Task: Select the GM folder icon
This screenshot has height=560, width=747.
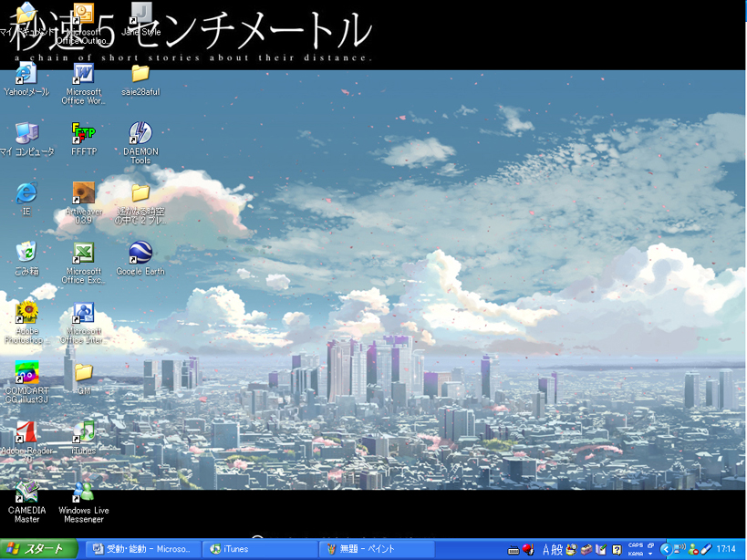Action: click(84, 379)
